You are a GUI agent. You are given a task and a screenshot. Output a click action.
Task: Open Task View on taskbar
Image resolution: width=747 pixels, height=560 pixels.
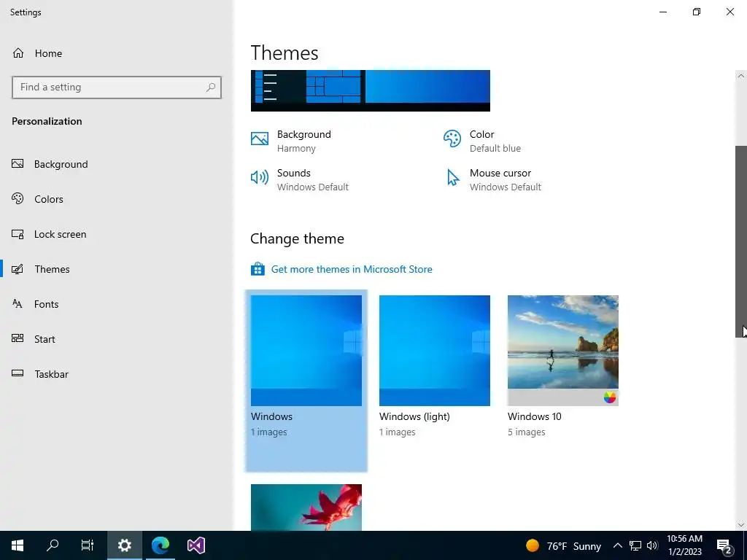tap(88, 545)
